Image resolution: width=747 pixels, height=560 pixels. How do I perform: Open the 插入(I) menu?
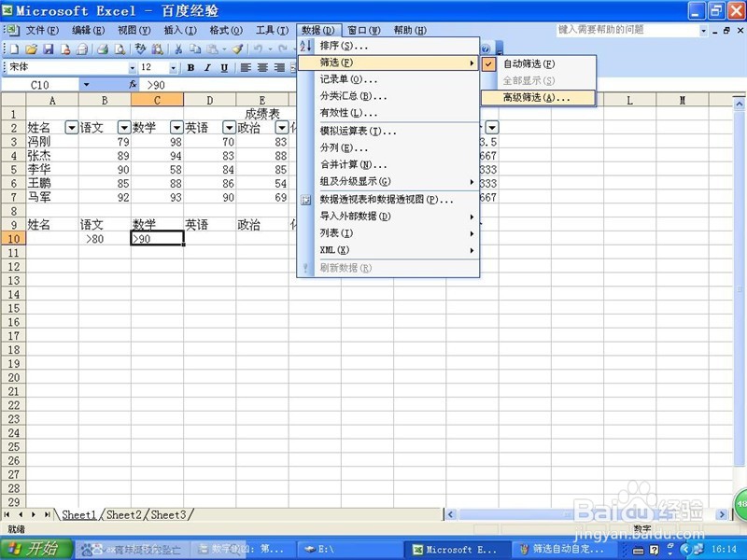coord(180,30)
